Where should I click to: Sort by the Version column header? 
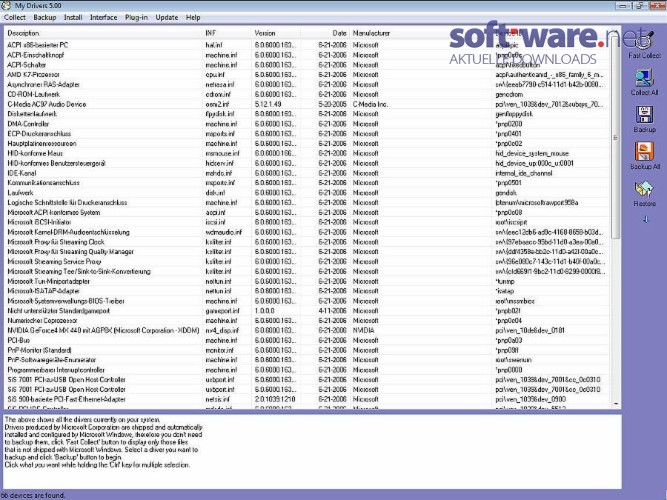click(x=276, y=33)
